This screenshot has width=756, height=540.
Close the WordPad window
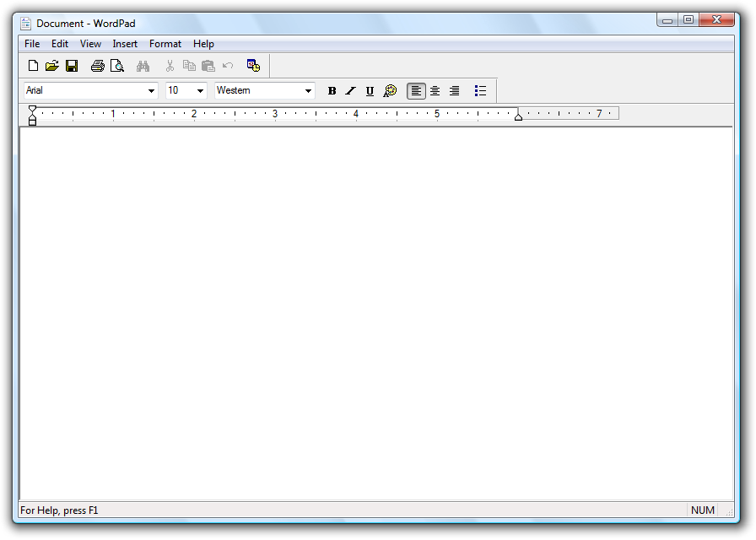[x=717, y=19]
